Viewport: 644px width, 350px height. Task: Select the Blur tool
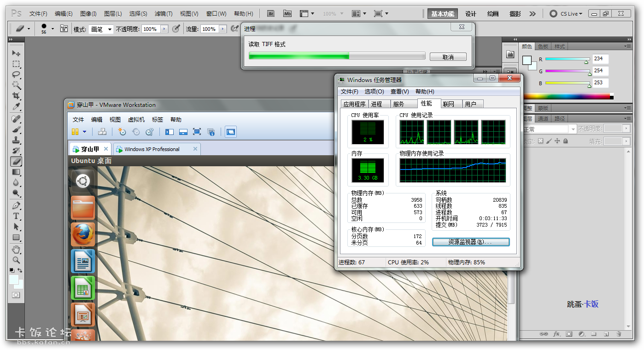tap(16, 182)
